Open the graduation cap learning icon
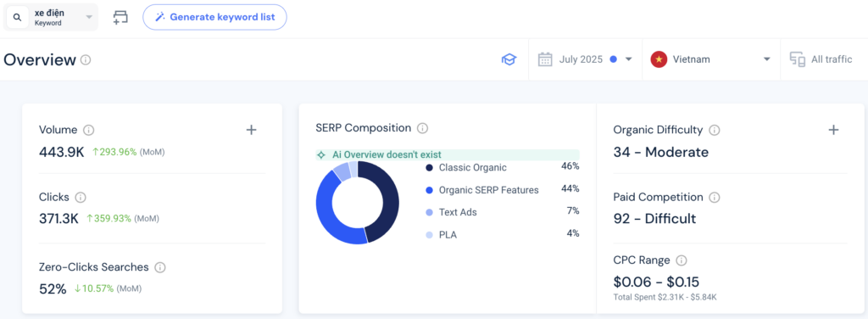The image size is (868, 319). 509,59
